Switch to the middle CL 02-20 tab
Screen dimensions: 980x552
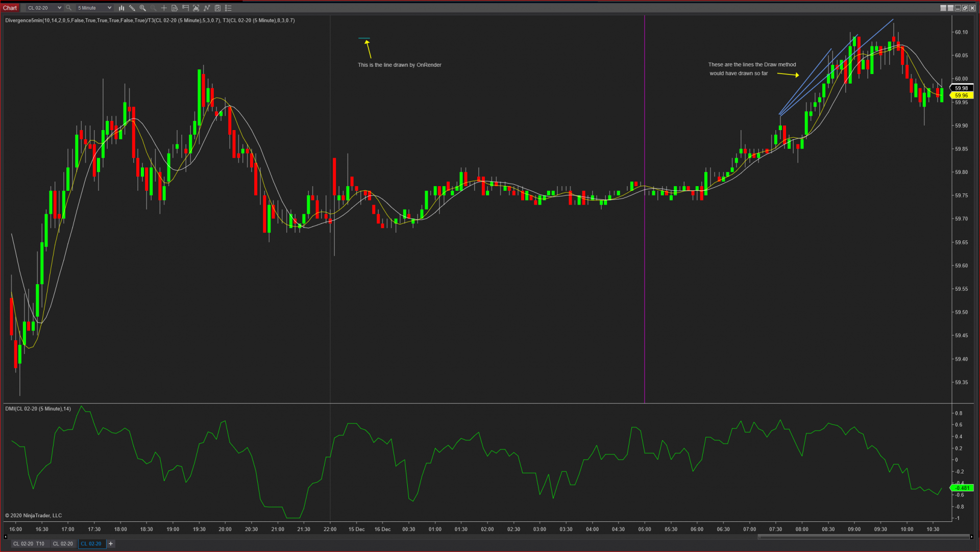coord(63,544)
